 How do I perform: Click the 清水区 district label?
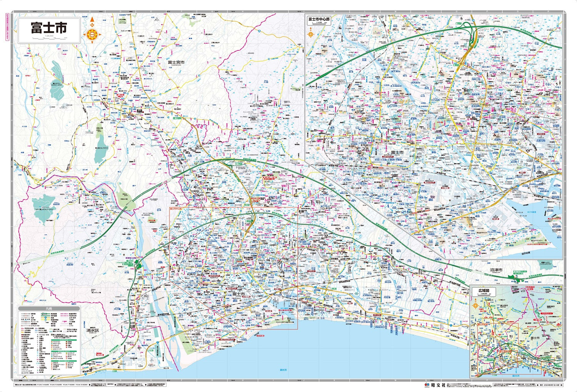pyautogui.click(x=93, y=330)
